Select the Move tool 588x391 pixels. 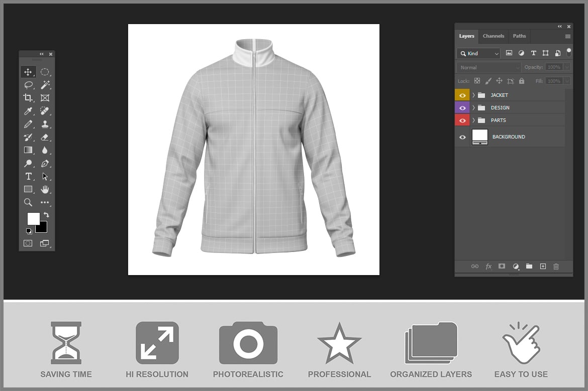click(x=28, y=72)
